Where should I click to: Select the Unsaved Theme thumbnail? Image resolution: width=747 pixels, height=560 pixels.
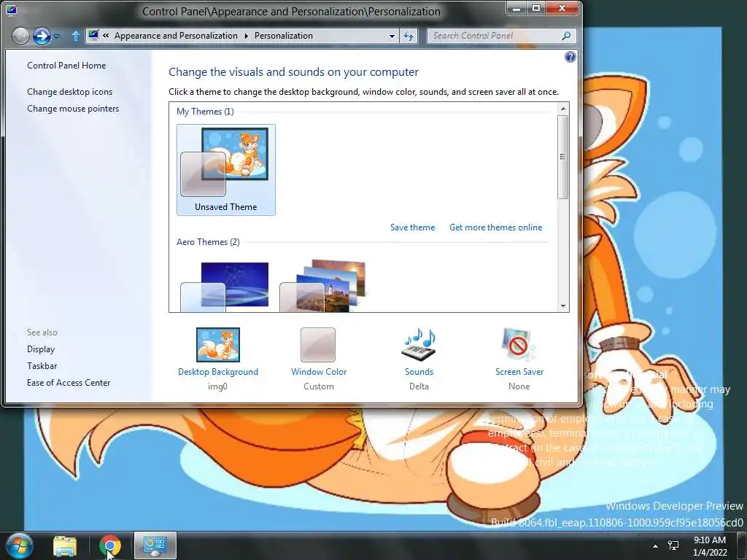(226, 170)
